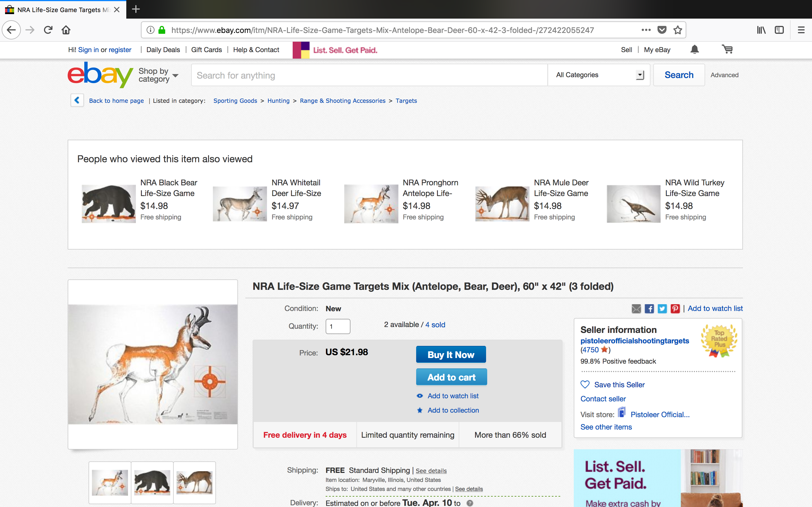Toggle Add to watch list eye link

point(453,396)
